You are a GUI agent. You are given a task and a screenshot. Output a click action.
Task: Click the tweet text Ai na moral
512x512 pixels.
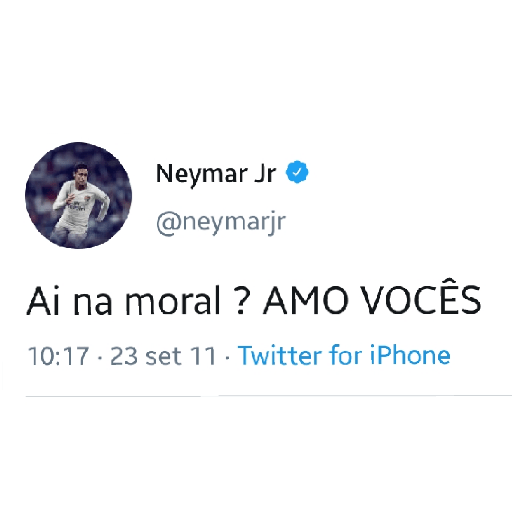coord(124,300)
